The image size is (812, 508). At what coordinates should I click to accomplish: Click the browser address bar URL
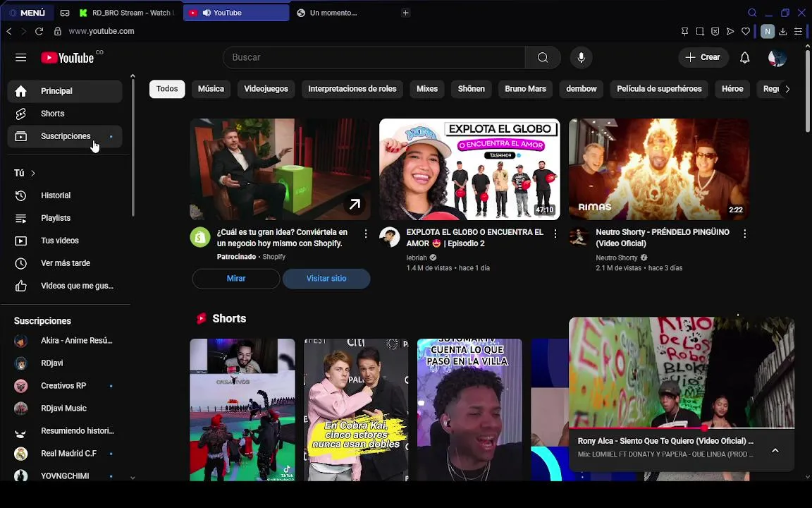pos(101,31)
